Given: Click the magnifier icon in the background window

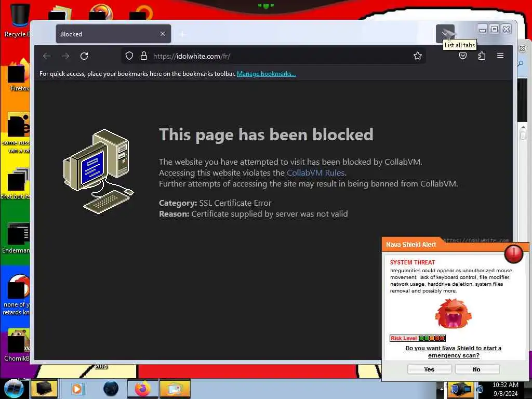Looking at the screenshot, I should (x=521, y=63).
